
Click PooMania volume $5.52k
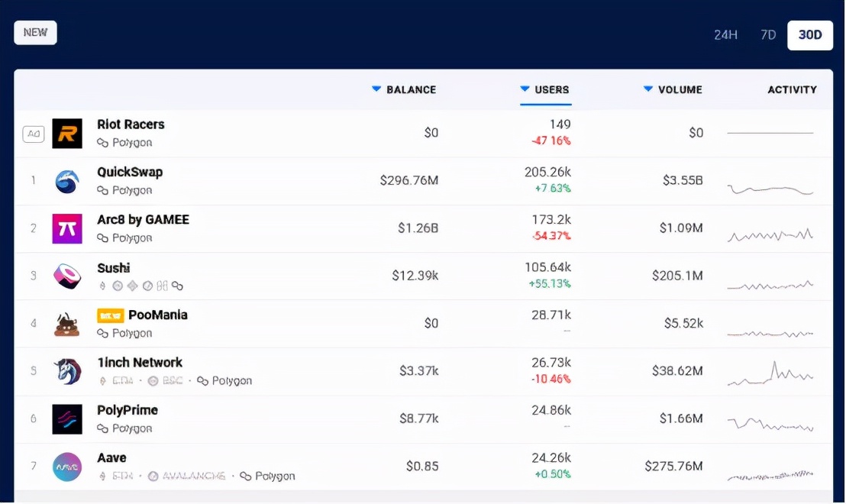tap(683, 323)
